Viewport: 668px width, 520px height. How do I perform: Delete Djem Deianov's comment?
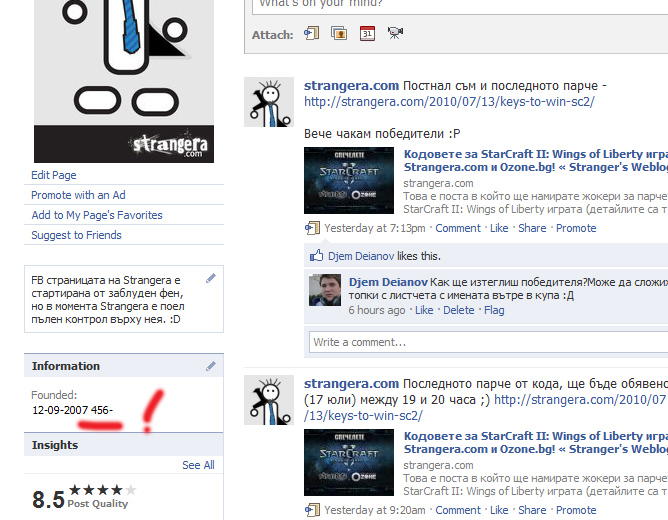(x=458, y=310)
